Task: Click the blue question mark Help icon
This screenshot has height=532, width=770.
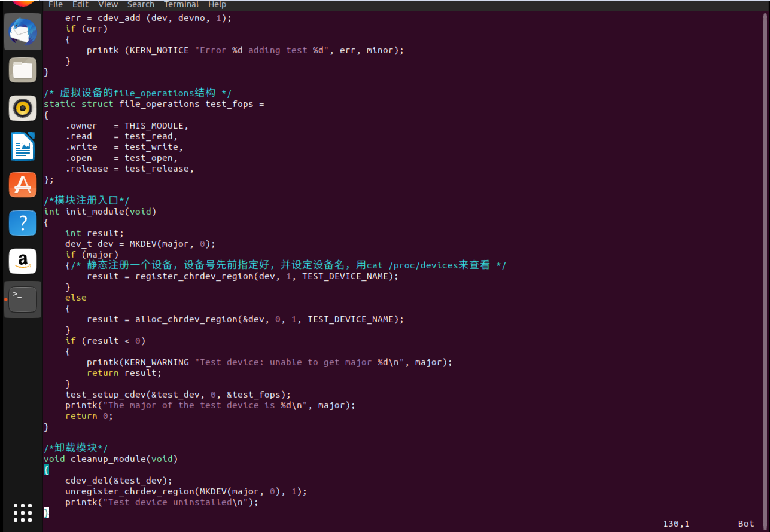Action: pyautogui.click(x=23, y=223)
